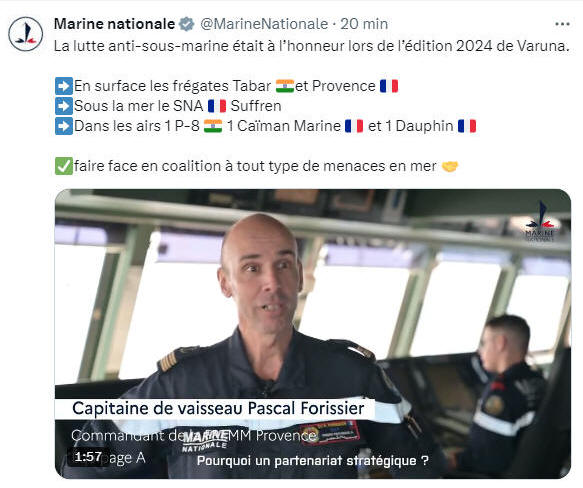Click the arrow emoji before Sous la mer
The height and width of the screenshot is (488, 583).
(x=64, y=106)
